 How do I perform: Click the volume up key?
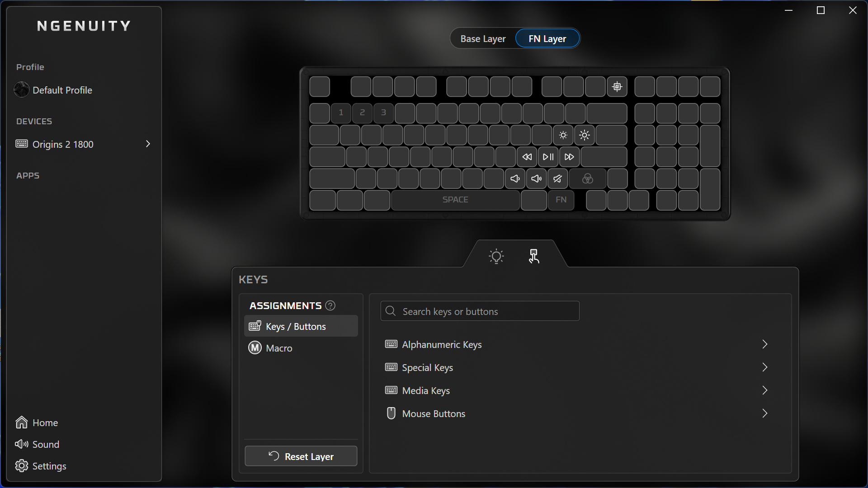pyautogui.click(x=536, y=179)
